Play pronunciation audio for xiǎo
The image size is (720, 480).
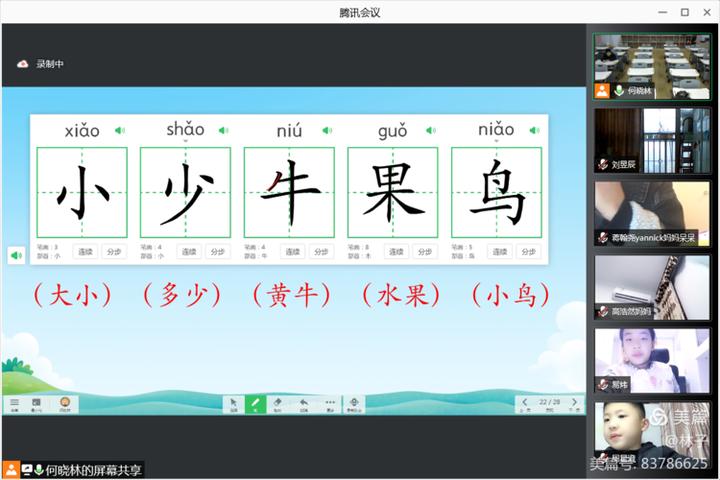coord(120,130)
